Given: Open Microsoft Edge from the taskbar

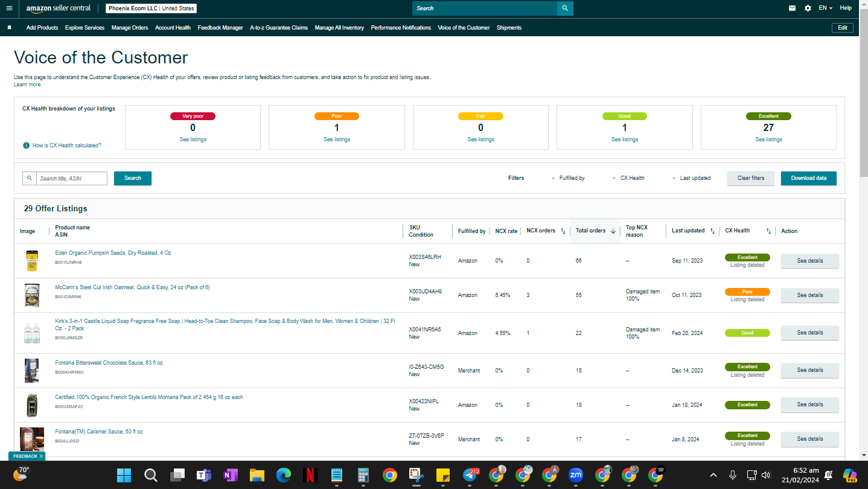Looking at the screenshot, I should (283, 475).
